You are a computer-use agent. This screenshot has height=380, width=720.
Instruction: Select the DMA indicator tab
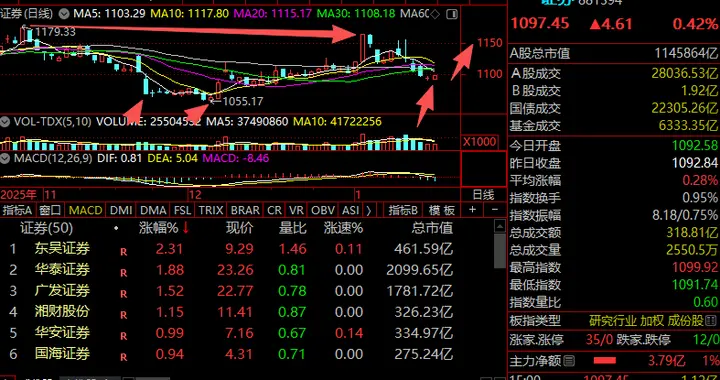[x=153, y=210]
